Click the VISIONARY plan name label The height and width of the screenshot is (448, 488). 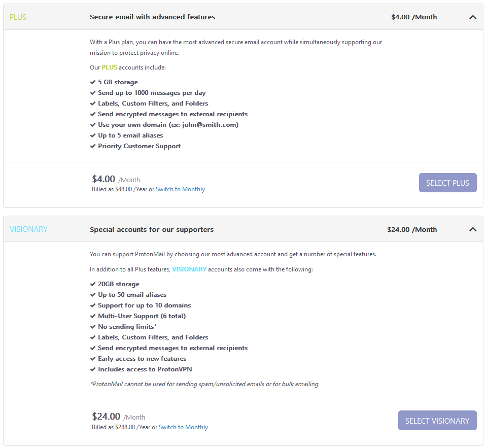point(28,229)
